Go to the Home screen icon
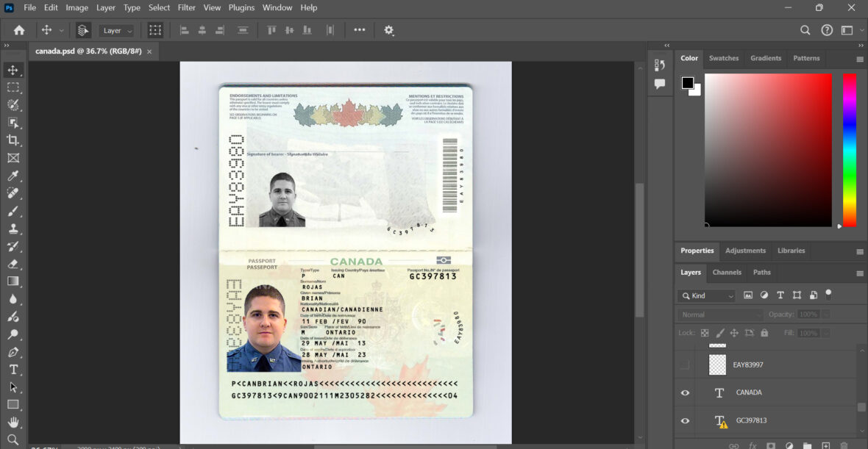 (x=19, y=30)
